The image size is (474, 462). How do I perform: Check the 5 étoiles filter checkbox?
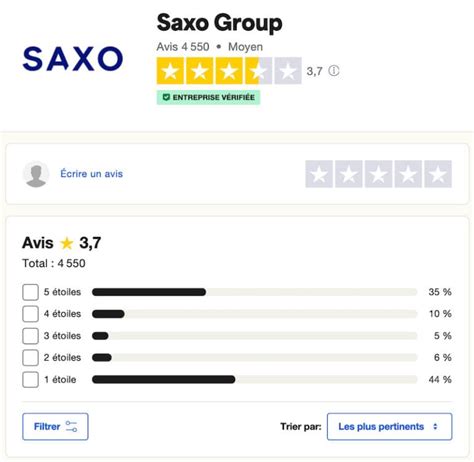[30, 292]
